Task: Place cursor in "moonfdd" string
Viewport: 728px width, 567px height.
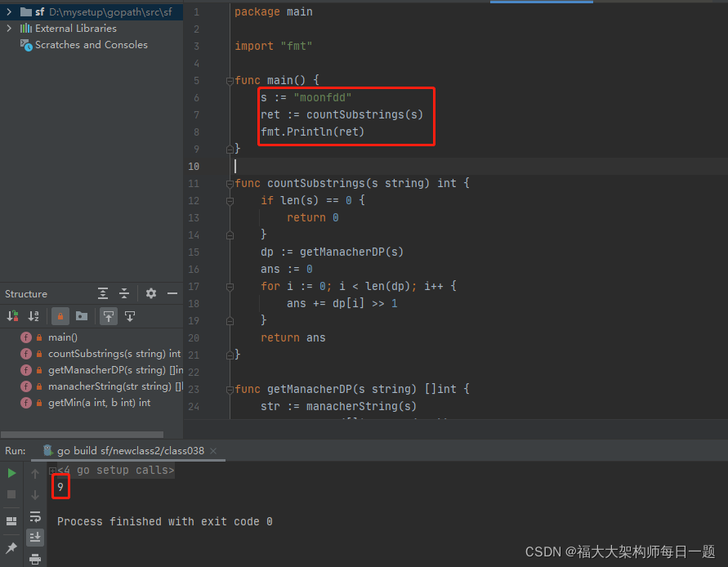Action: [322, 97]
